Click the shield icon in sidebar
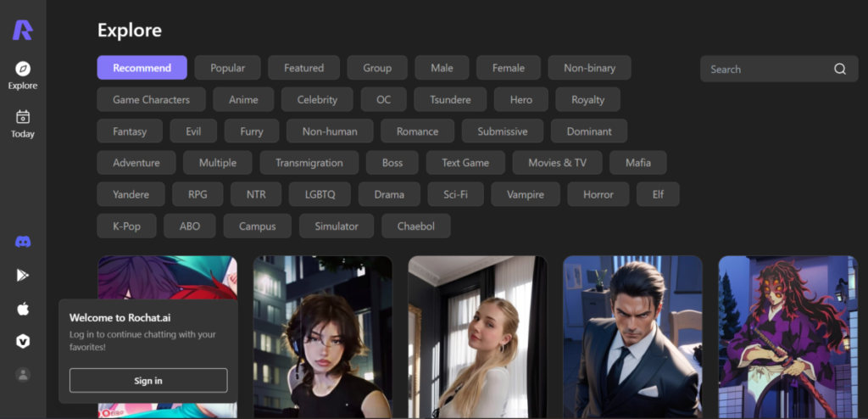The width and height of the screenshot is (868, 419). pos(23,341)
